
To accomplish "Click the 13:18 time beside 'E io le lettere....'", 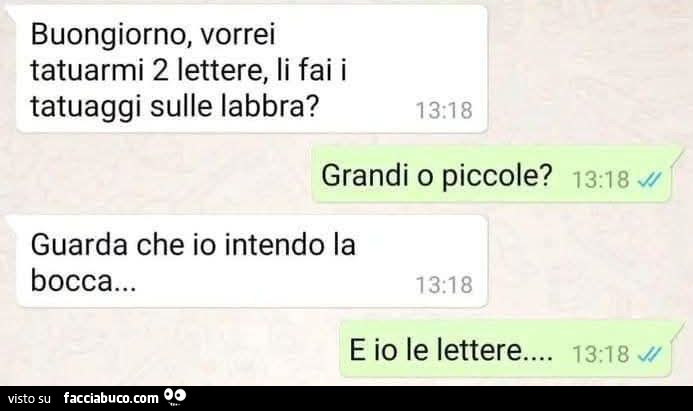I will (x=600, y=354).
